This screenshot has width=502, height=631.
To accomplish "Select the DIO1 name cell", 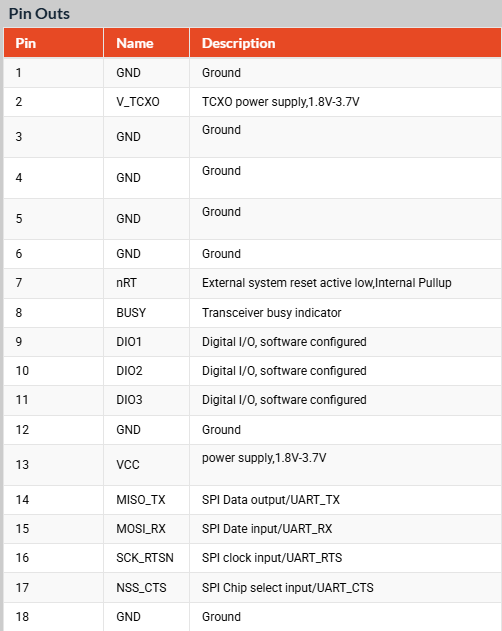I will (147, 342).
